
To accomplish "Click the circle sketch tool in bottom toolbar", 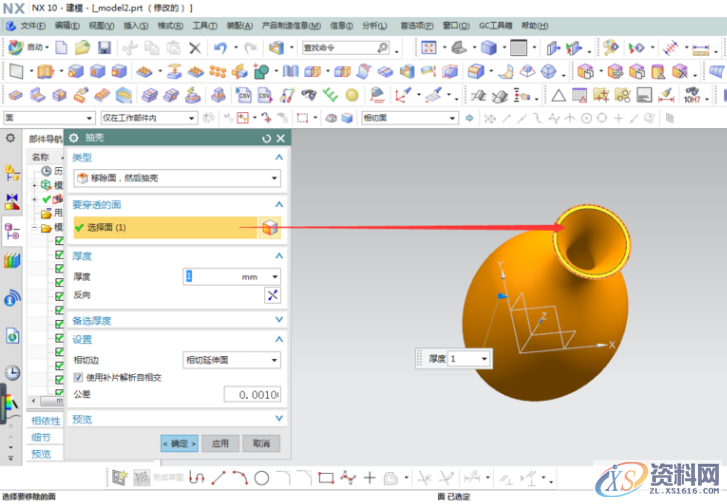I will pos(261,478).
